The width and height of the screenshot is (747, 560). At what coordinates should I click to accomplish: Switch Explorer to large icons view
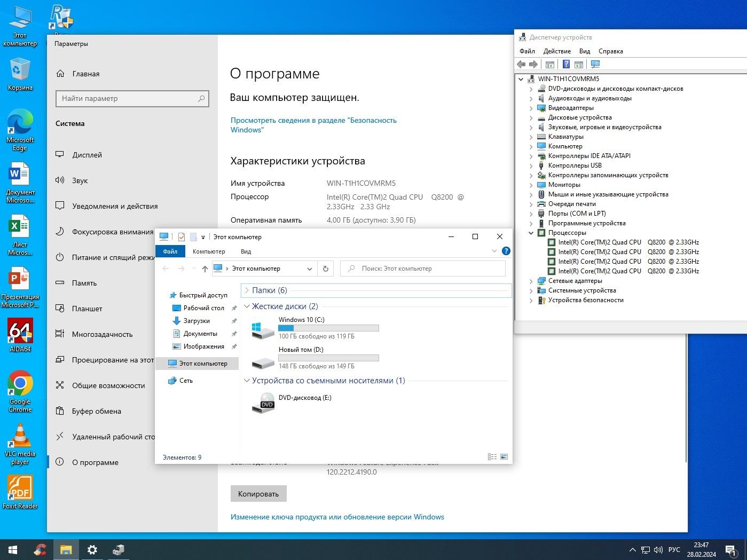tap(504, 457)
